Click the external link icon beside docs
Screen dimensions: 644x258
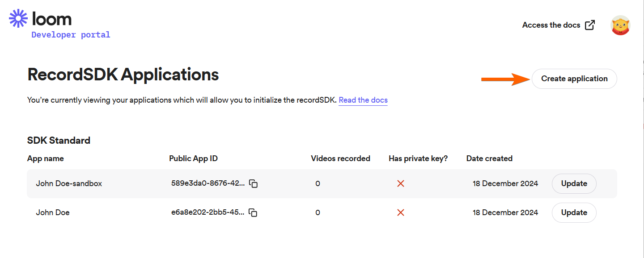(x=590, y=25)
